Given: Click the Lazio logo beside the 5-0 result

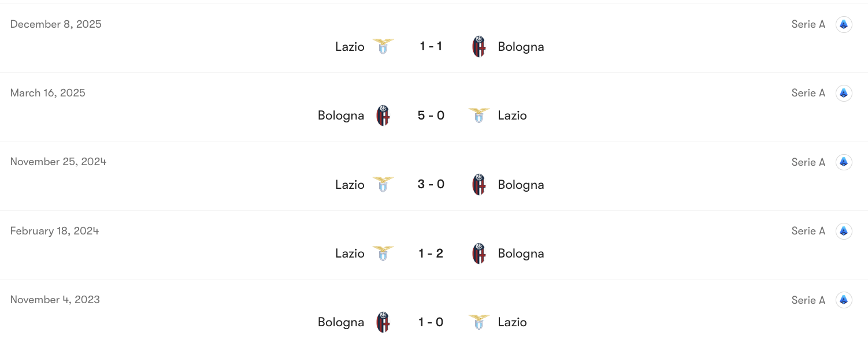Looking at the screenshot, I should click(478, 115).
